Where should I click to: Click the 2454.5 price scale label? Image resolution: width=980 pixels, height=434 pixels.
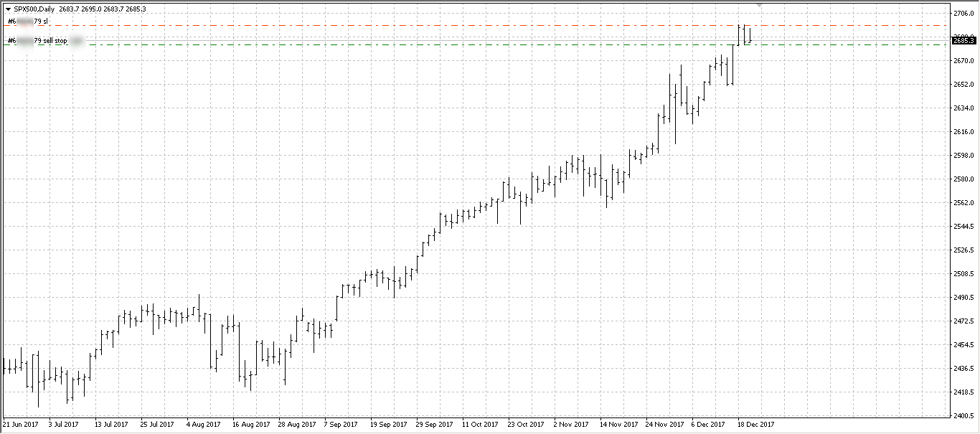tap(963, 345)
